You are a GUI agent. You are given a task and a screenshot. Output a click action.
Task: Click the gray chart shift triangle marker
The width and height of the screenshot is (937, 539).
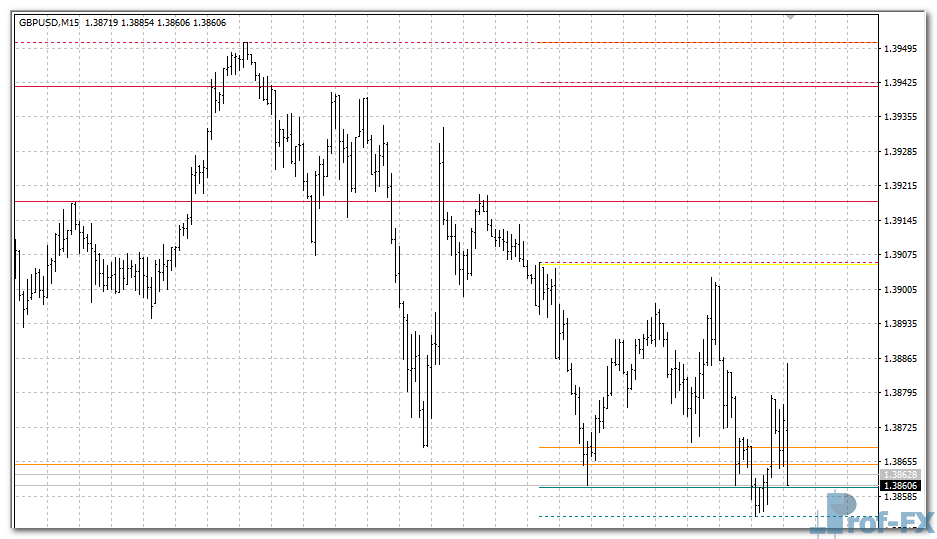[x=792, y=17]
